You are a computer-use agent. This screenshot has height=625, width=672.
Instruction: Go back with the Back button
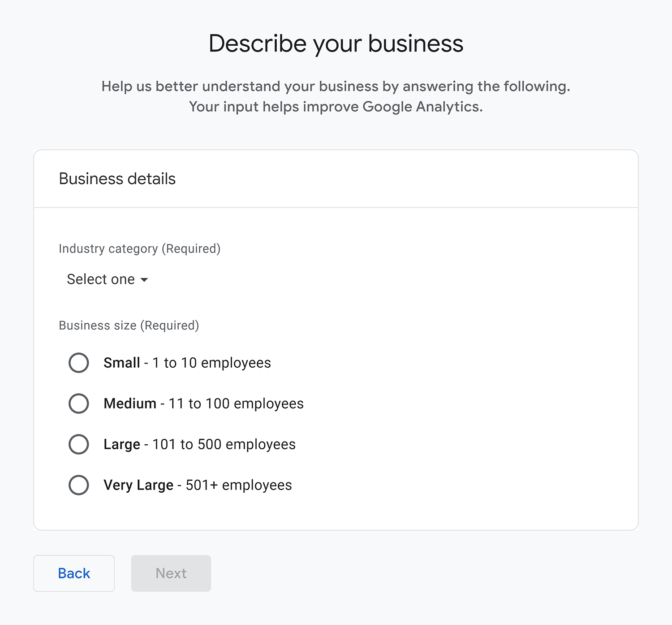(74, 573)
